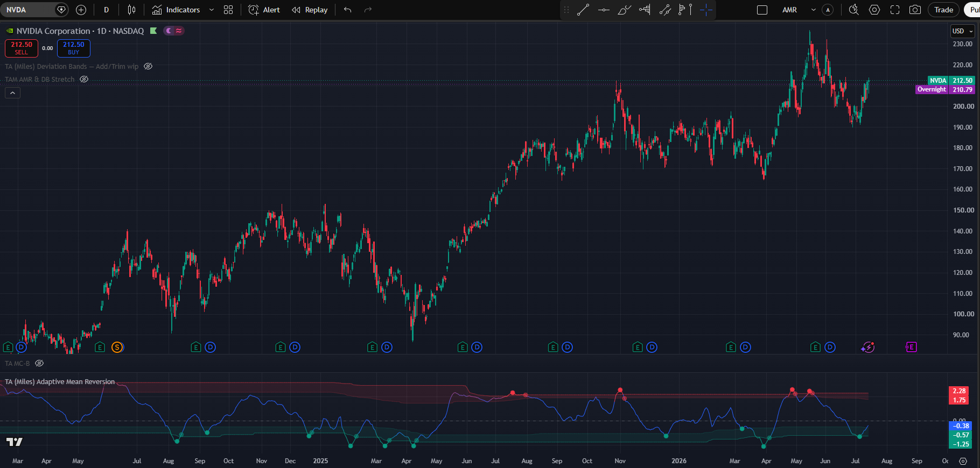Click the diamond icon inside the symbol box

click(61, 10)
